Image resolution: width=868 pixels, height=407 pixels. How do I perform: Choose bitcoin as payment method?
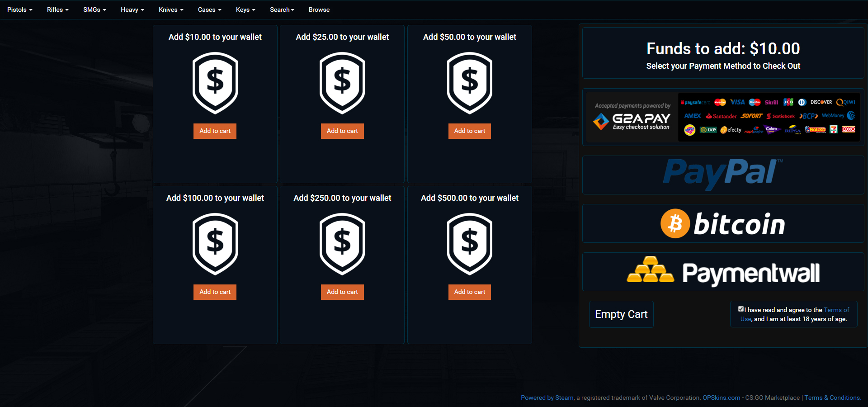(722, 223)
